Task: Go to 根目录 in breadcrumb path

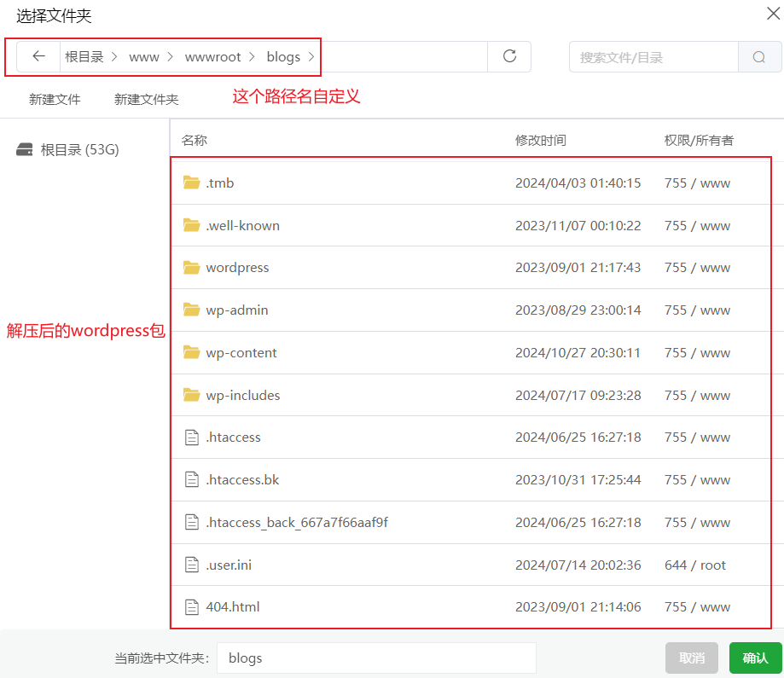Action: 84,57
